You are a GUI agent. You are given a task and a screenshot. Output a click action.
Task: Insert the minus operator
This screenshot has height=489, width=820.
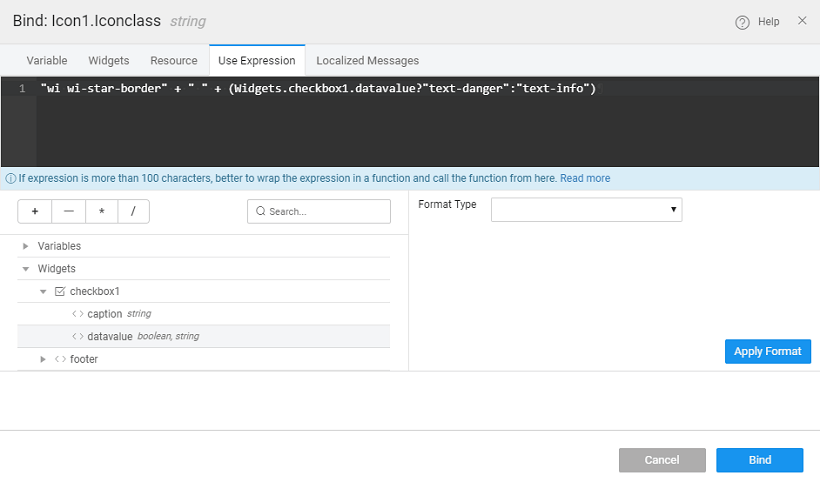[68, 211]
